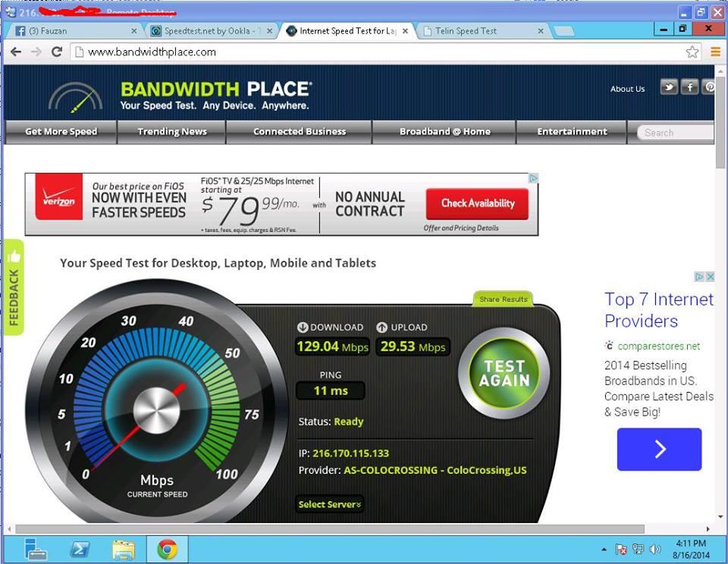728x564 pixels.
Task: Expand the Select Server dropdown
Action: [x=330, y=505]
